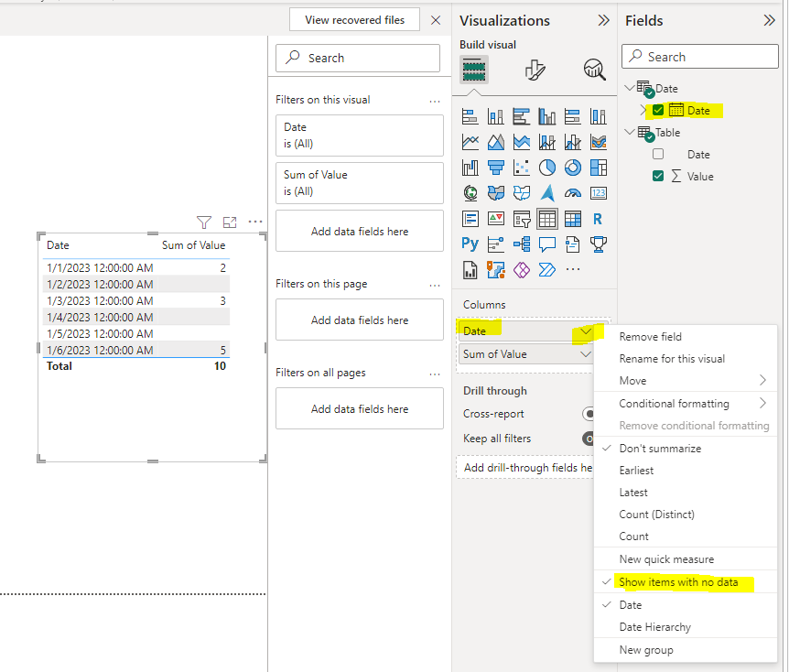Open the Sum of Value filter card
The width and height of the screenshot is (789, 672).
tap(360, 183)
